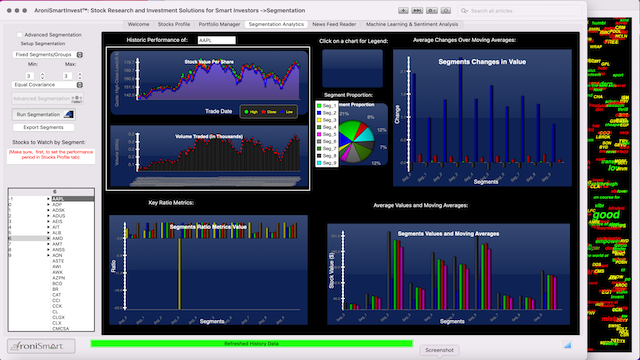The height and width of the screenshot is (360, 640).
Task: Click the Refreshed History Data progress bar
Action: point(251,344)
